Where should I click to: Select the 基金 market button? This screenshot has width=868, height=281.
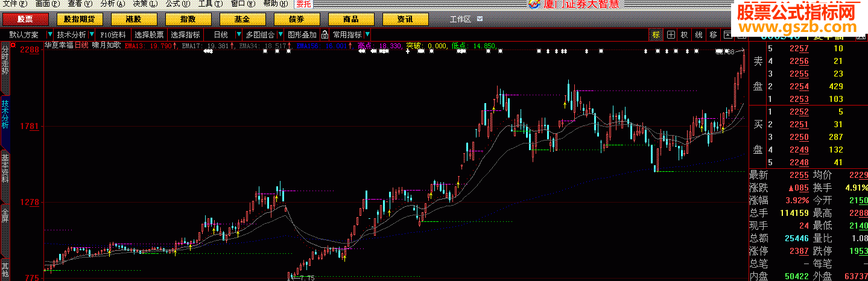click(242, 19)
